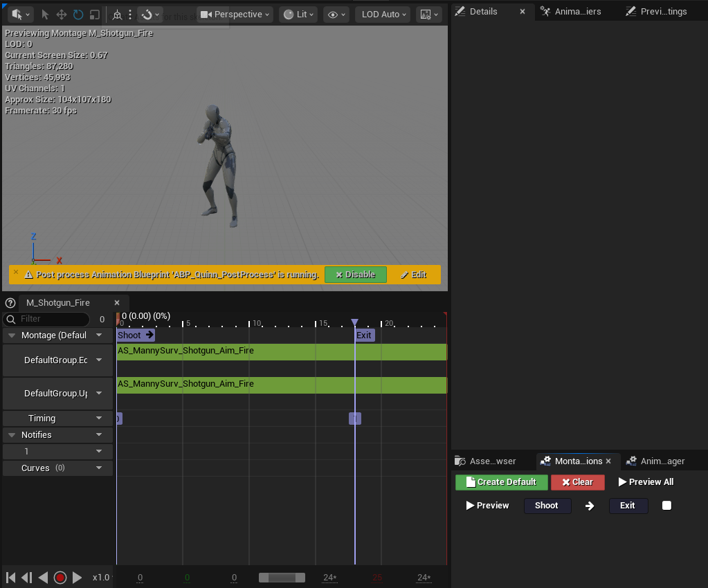Disable the post process Animation Blueprint

(x=355, y=275)
